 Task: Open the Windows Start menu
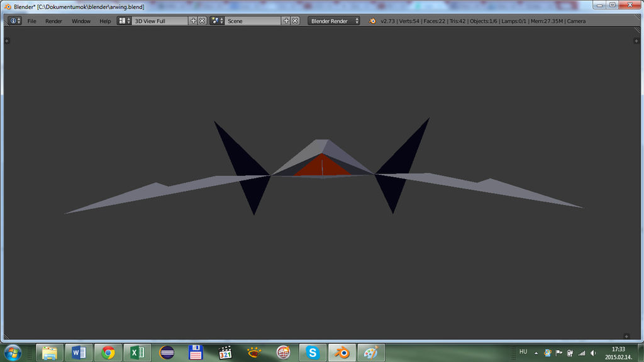(x=13, y=353)
